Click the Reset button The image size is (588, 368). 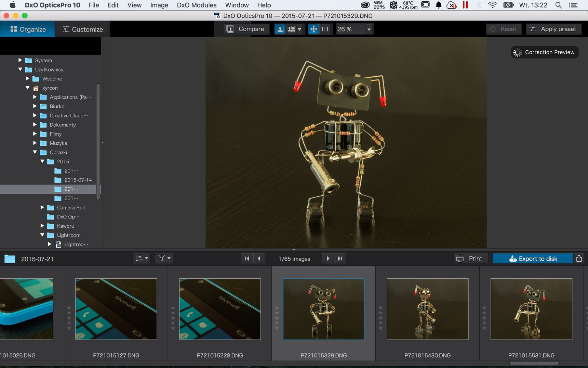504,29
